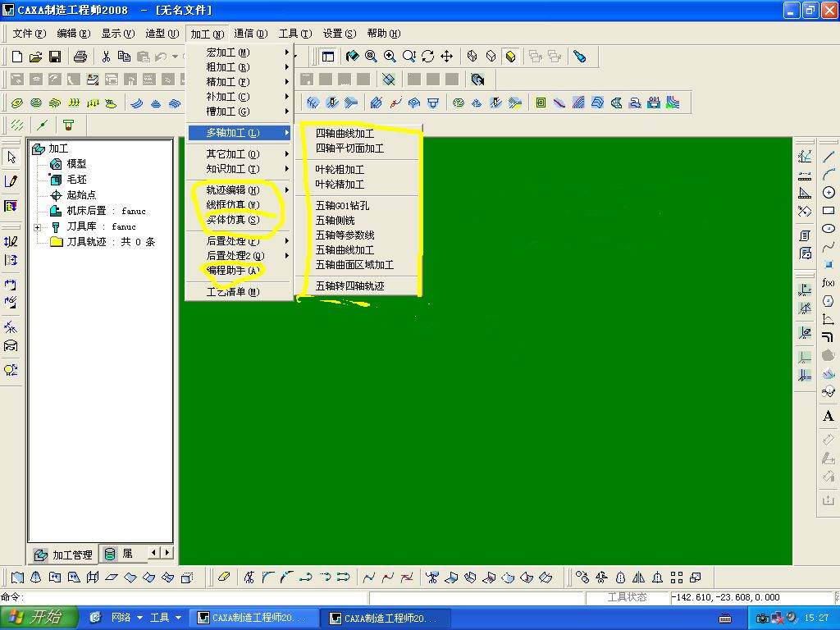Click the array pattern dots icon in bottom toolbar
This screenshot has height=630, width=840.
pyautogui.click(x=677, y=577)
